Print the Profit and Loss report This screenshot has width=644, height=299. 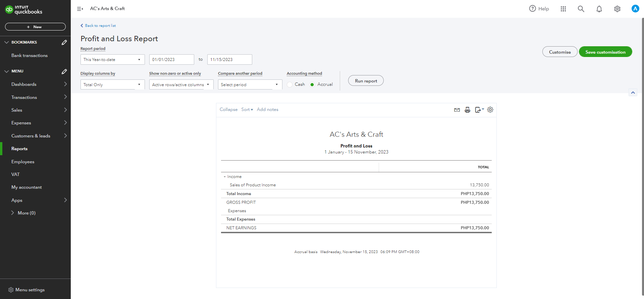(467, 110)
